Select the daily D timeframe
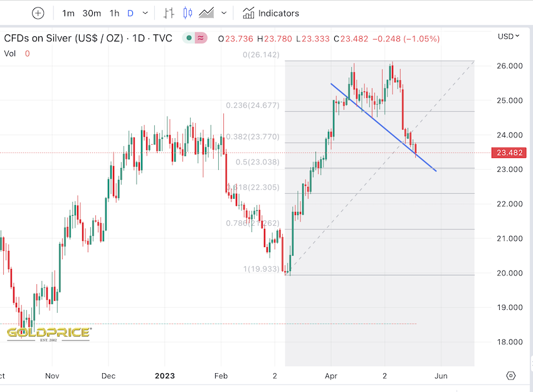The height and width of the screenshot is (392, 533). click(x=130, y=13)
